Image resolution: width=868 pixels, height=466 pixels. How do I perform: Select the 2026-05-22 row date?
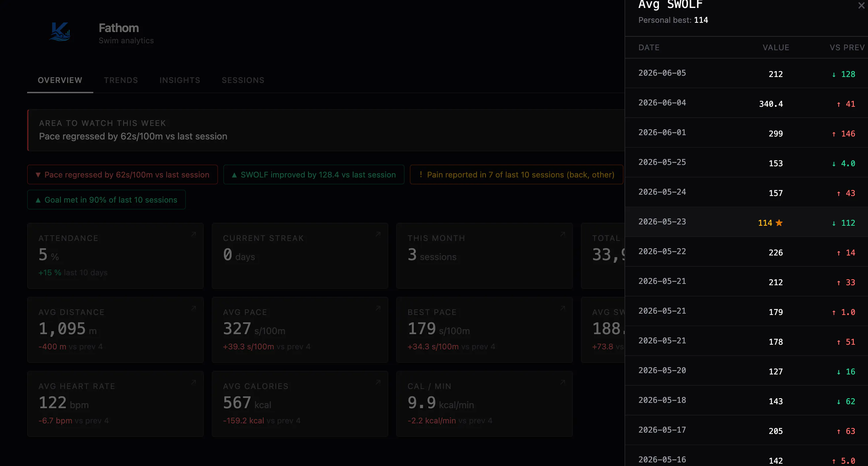pyautogui.click(x=662, y=252)
